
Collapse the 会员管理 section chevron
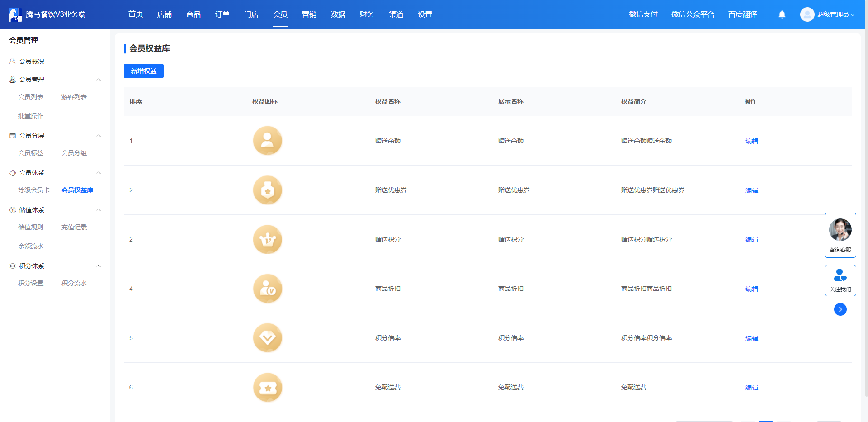tap(99, 80)
